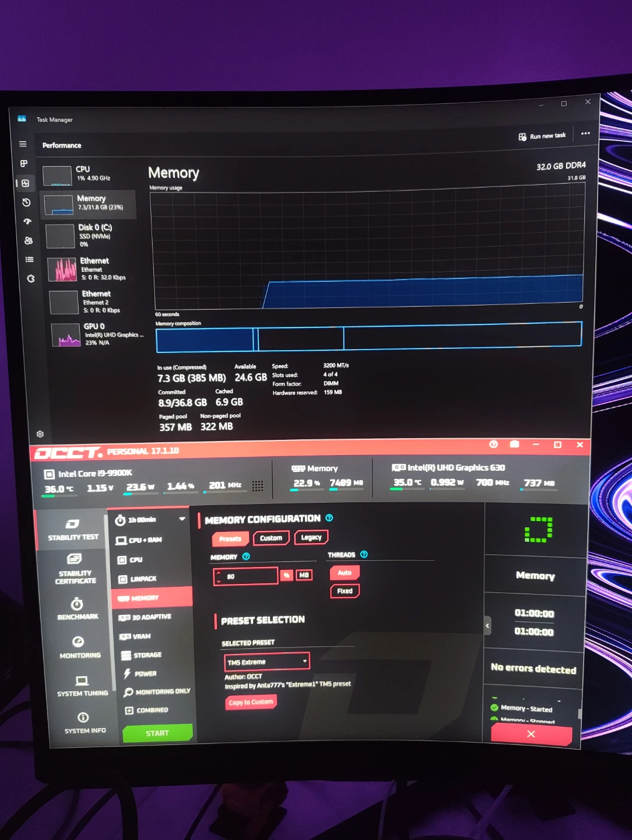632x840 pixels.
Task: Select MEMORY test in OCCT list
Action: tap(152, 597)
